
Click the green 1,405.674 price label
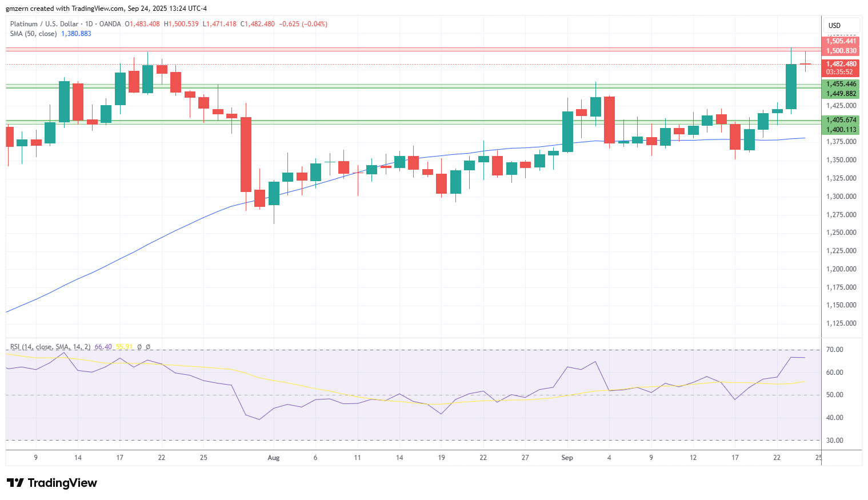coord(841,120)
